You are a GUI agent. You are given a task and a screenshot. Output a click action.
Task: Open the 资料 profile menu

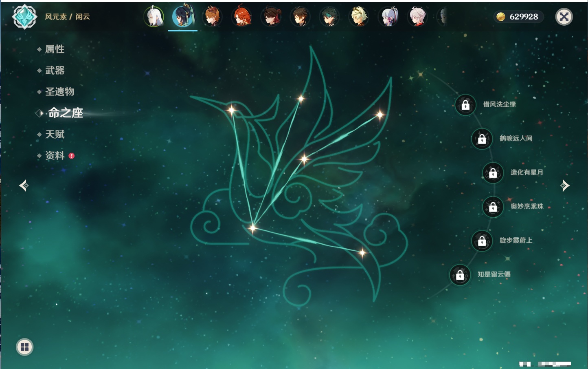55,155
